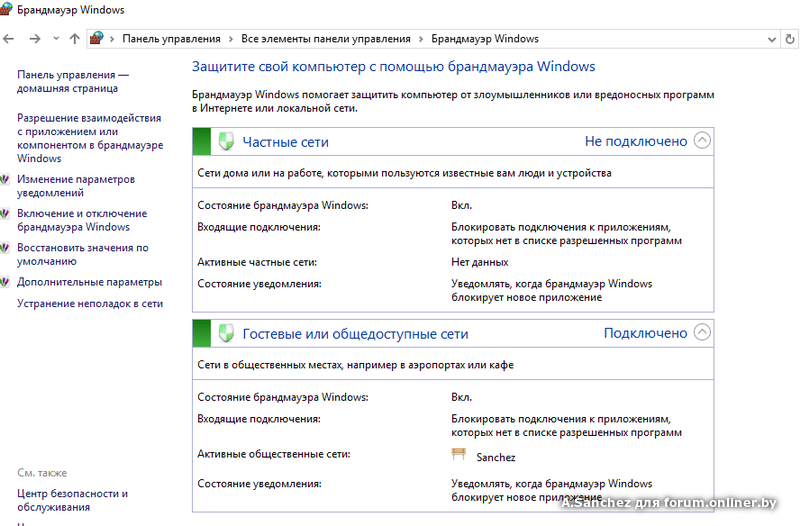Click the bench icon next to Sanchez network
The height and width of the screenshot is (526, 800).
click(x=459, y=454)
